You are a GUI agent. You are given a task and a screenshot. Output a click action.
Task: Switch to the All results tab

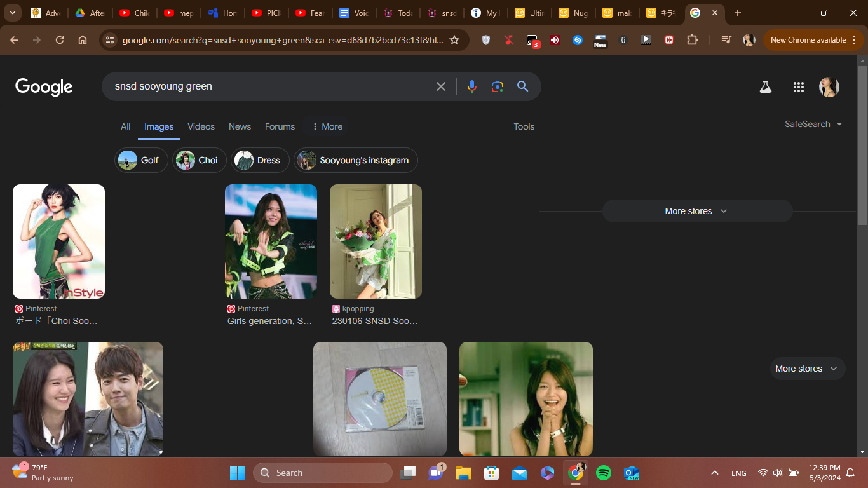[126, 126]
